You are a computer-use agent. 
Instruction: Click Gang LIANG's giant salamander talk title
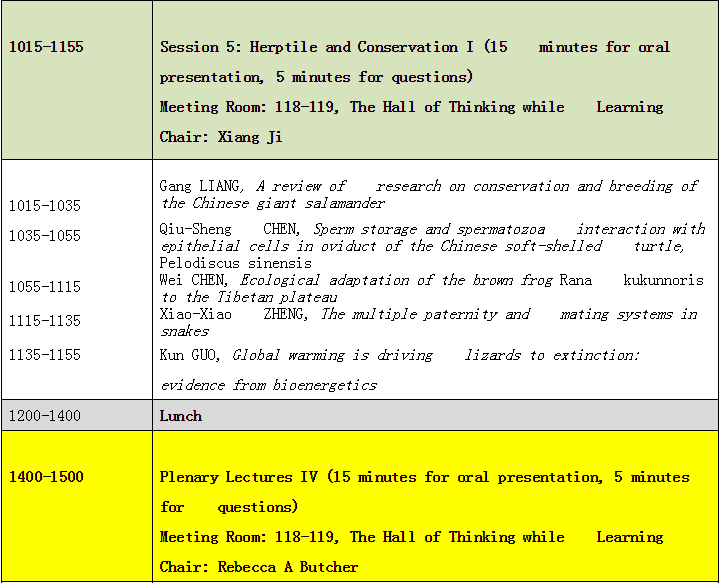428,194
